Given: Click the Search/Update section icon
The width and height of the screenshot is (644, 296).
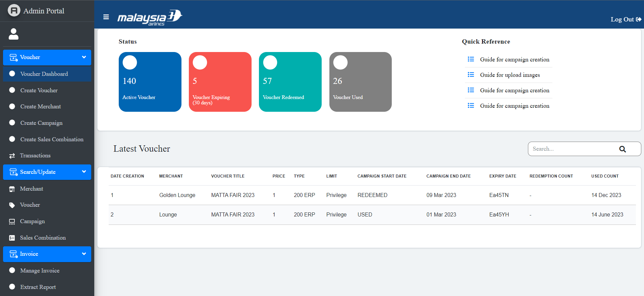Looking at the screenshot, I should pyautogui.click(x=13, y=172).
